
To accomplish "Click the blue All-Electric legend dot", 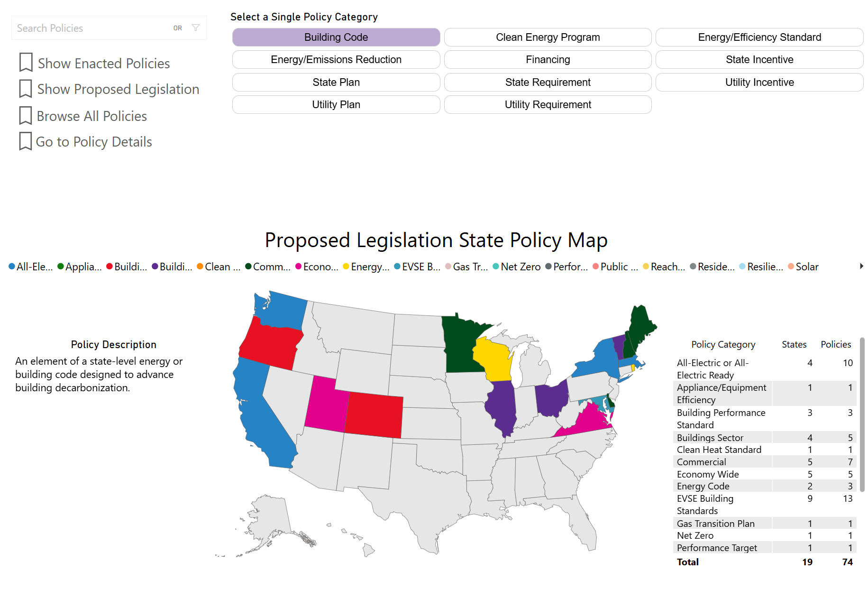I will [x=12, y=267].
